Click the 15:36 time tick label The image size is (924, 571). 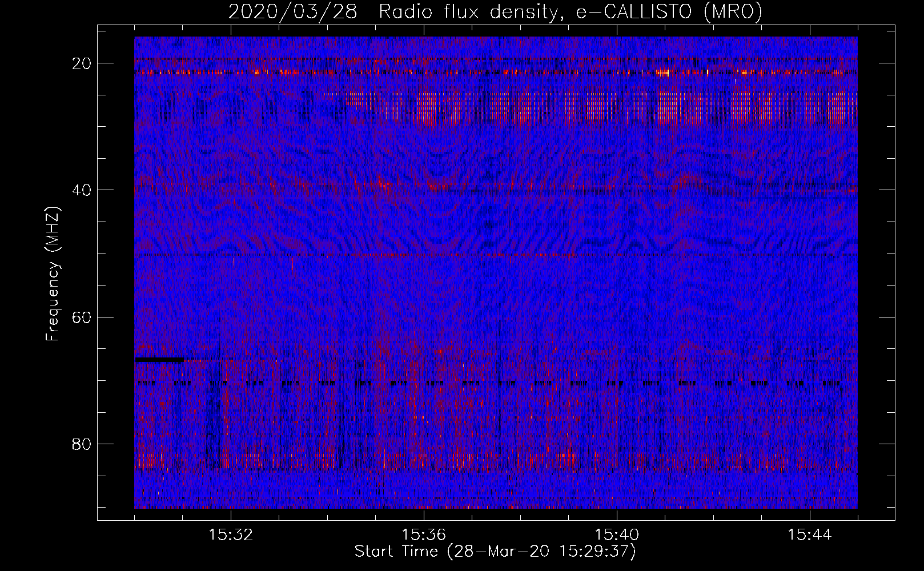click(424, 535)
